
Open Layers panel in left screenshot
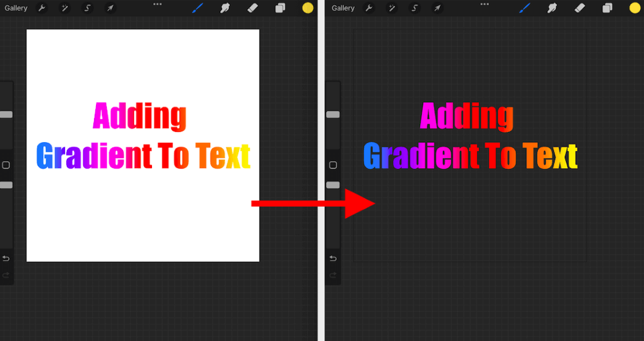pos(280,8)
